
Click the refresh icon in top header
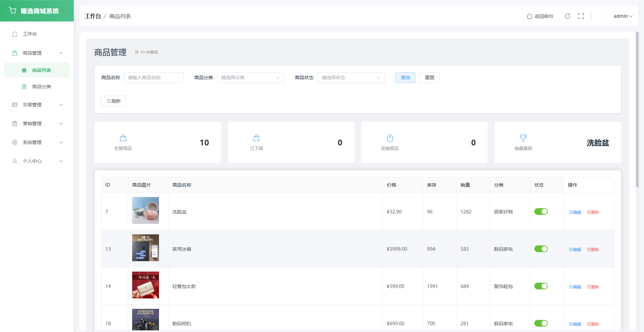pos(568,16)
